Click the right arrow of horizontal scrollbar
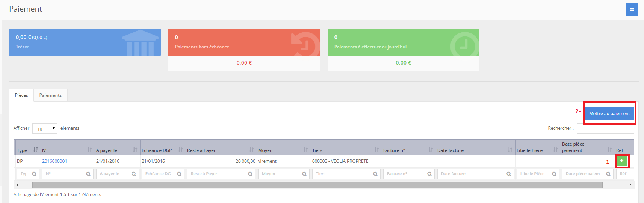The image size is (644, 203). 630,185
